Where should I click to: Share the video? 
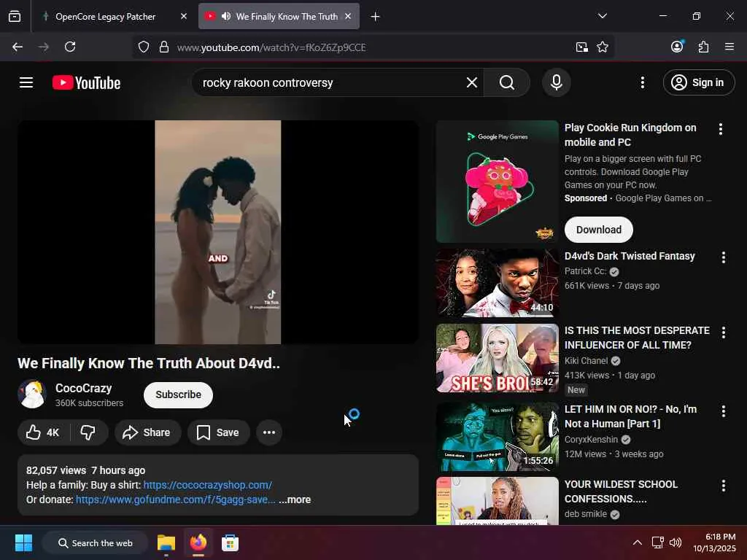click(147, 432)
